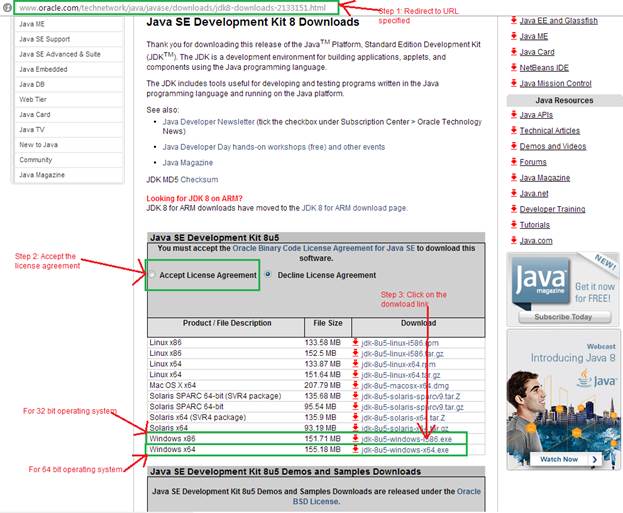
Task: Click arrow icon beside NetBeans IDE
Action: pyautogui.click(x=514, y=68)
